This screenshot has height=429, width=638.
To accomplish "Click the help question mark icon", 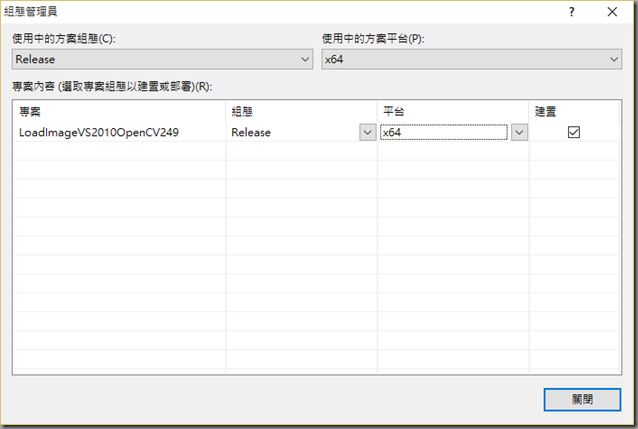I will (572, 12).
